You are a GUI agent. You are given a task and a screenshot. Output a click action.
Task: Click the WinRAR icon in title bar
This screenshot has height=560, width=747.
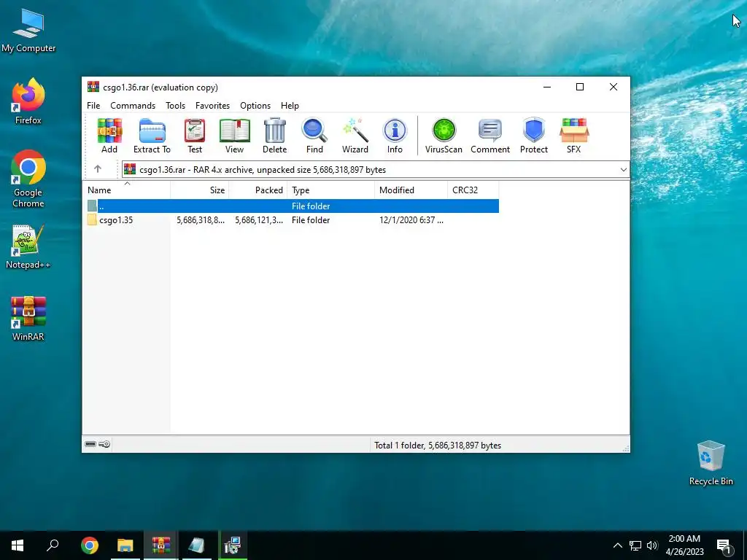(93, 87)
